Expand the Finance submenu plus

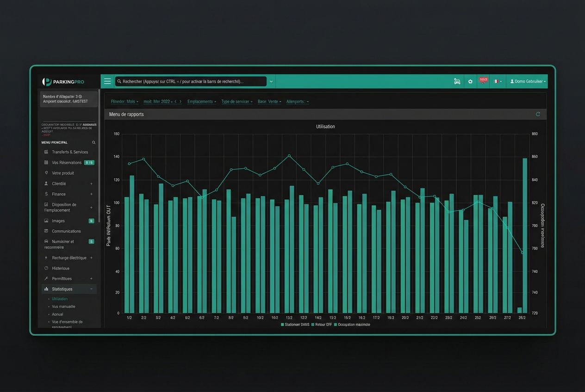pos(91,194)
